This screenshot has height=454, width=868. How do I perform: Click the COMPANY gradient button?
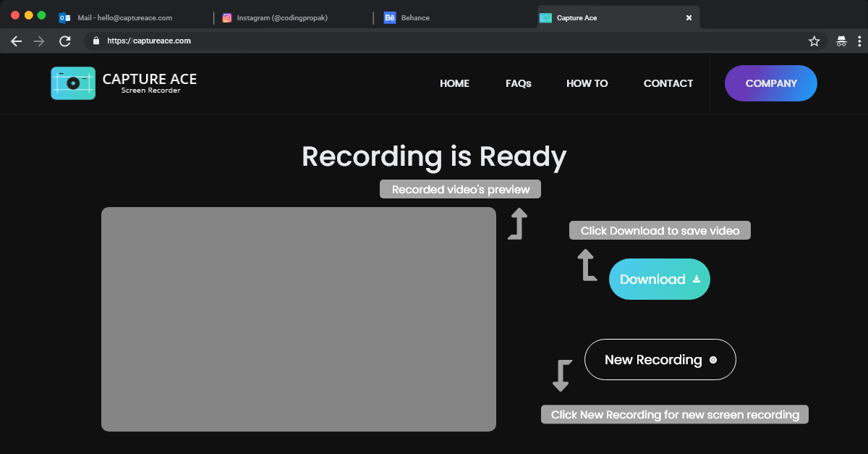click(771, 83)
